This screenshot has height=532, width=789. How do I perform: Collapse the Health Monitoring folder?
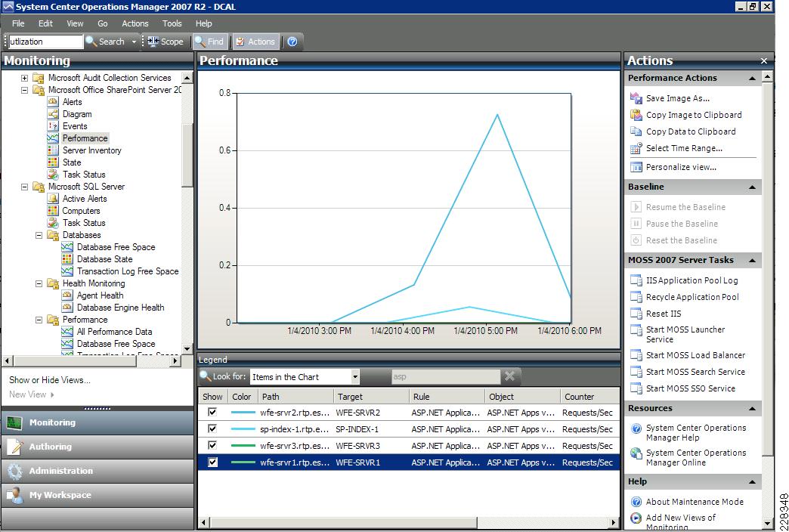[39, 283]
